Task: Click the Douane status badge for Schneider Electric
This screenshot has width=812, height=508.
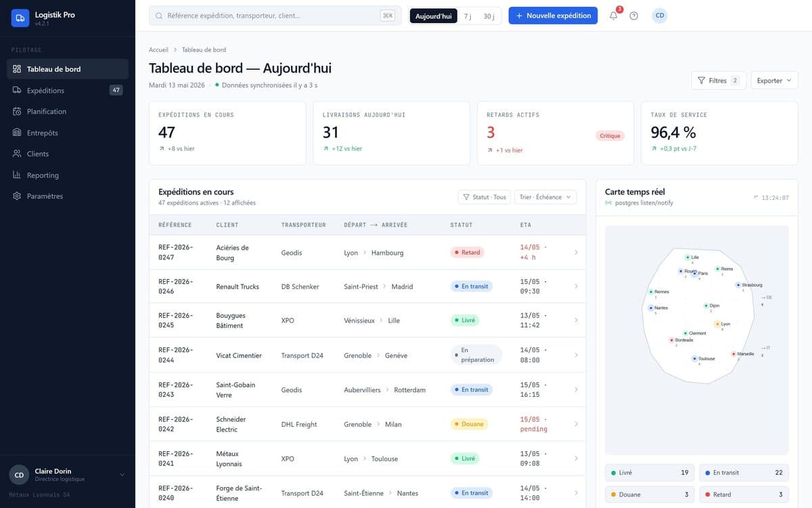Action: [469, 424]
